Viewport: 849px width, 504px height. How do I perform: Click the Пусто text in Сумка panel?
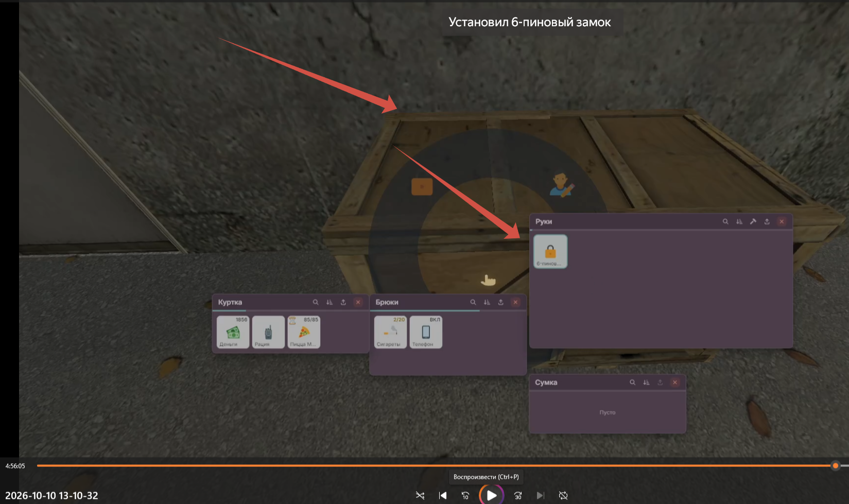tap(608, 412)
